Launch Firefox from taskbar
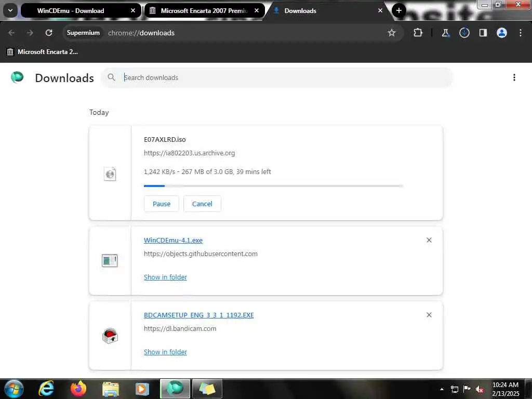Image resolution: width=532 pixels, height=399 pixels. coord(78,389)
